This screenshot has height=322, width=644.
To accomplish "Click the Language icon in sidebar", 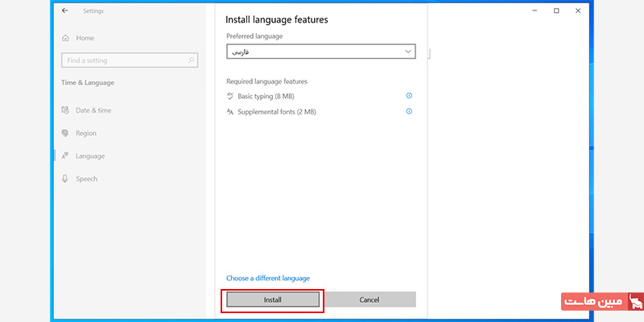I will coord(65,156).
